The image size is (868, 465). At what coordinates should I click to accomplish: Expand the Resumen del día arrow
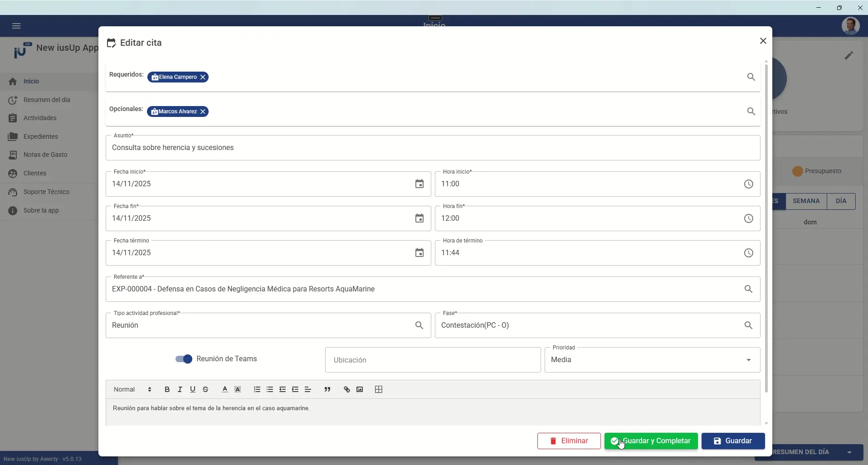(849, 452)
